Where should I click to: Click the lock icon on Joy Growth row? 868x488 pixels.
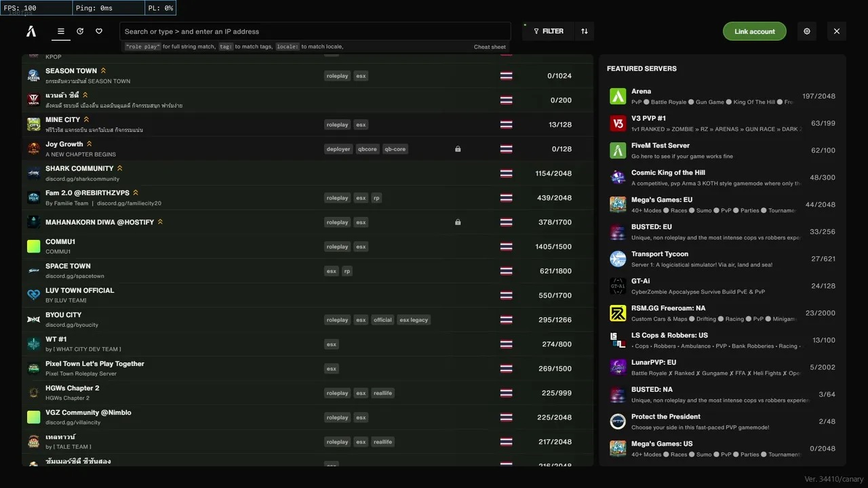[458, 149]
